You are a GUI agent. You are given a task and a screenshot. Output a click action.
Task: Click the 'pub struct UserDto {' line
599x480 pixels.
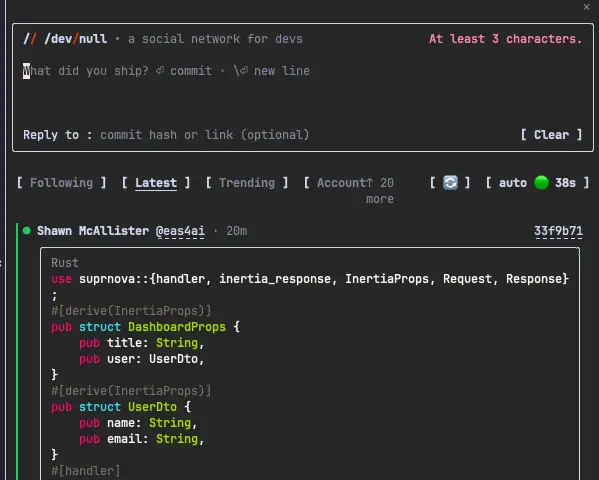pyautogui.click(x=121, y=407)
